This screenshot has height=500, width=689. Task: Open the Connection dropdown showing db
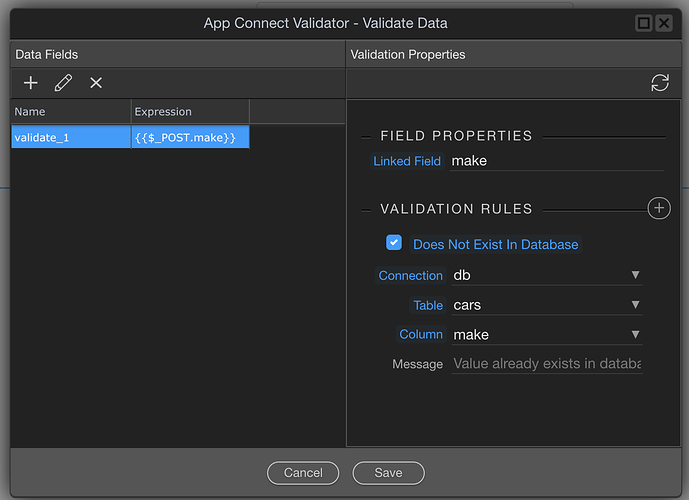(547, 275)
